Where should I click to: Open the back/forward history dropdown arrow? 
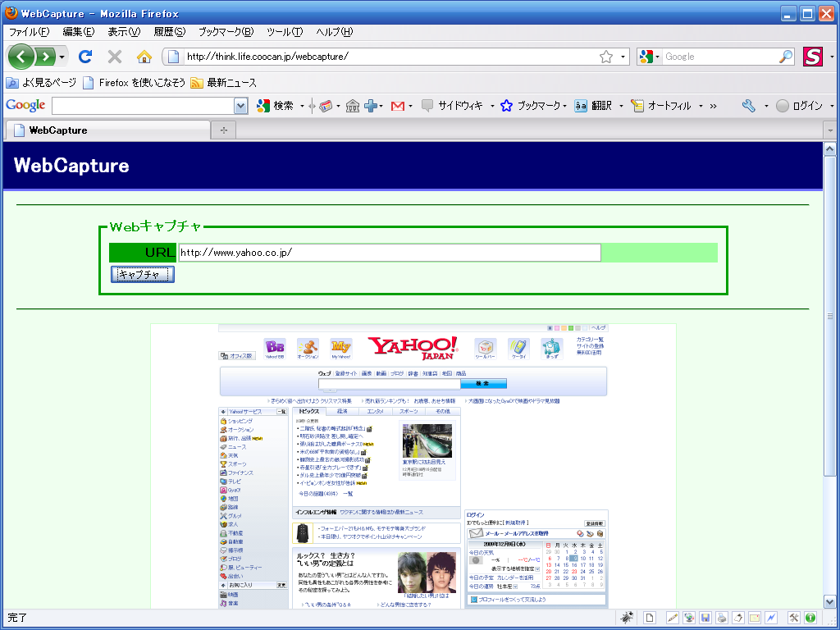[62, 57]
